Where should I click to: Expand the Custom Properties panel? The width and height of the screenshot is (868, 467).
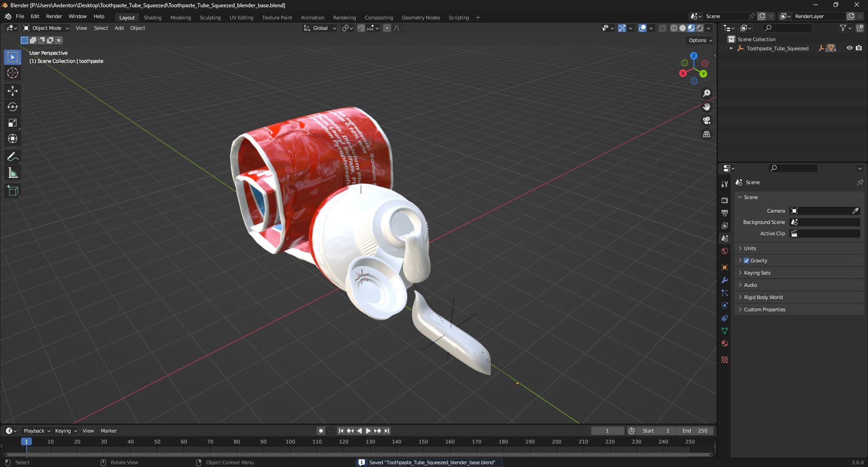coord(799,310)
